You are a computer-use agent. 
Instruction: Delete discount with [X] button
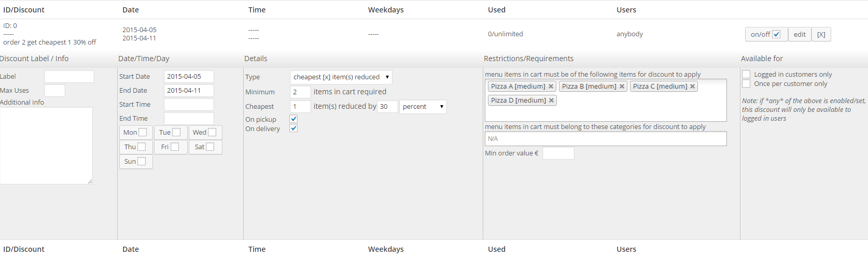[821, 34]
